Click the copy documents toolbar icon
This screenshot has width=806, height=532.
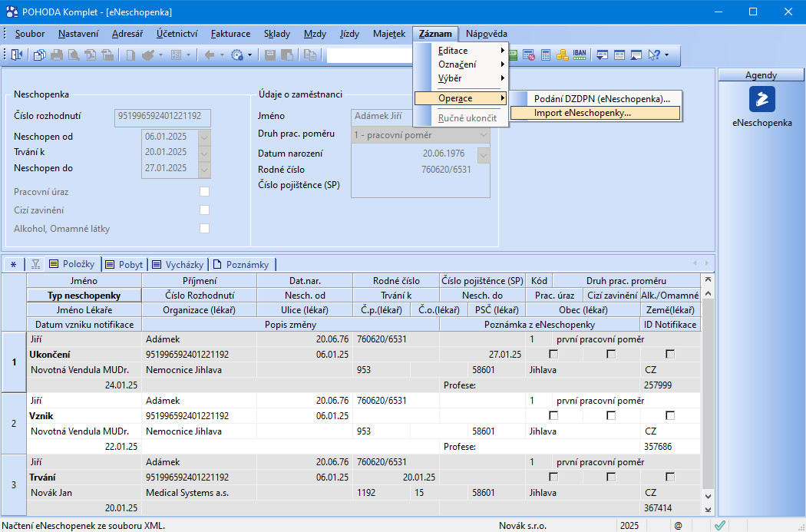[38, 55]
